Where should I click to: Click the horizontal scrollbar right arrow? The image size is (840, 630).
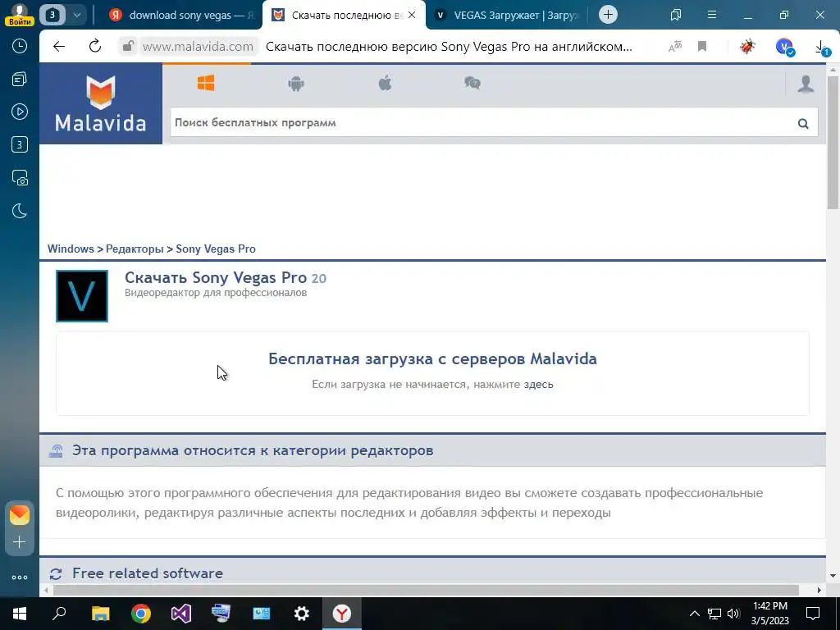(819, 590)
